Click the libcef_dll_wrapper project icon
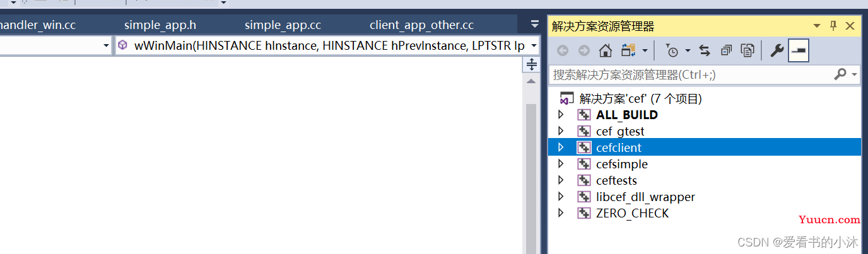 click(x=584, y=197)
